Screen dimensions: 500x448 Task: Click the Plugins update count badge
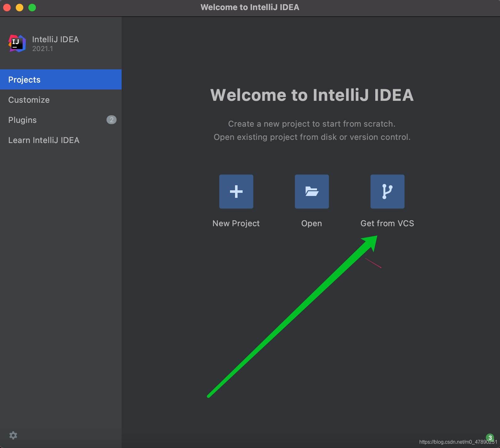pos(112,120)
